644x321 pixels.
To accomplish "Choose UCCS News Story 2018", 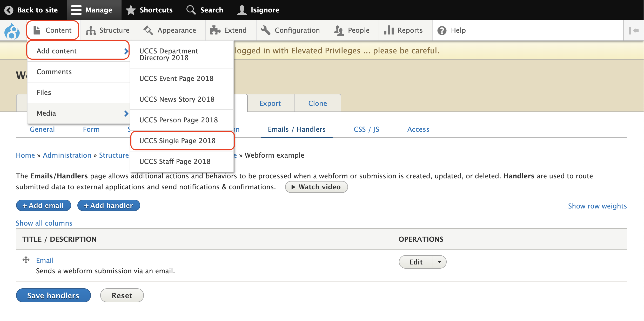I will [182, 99].
